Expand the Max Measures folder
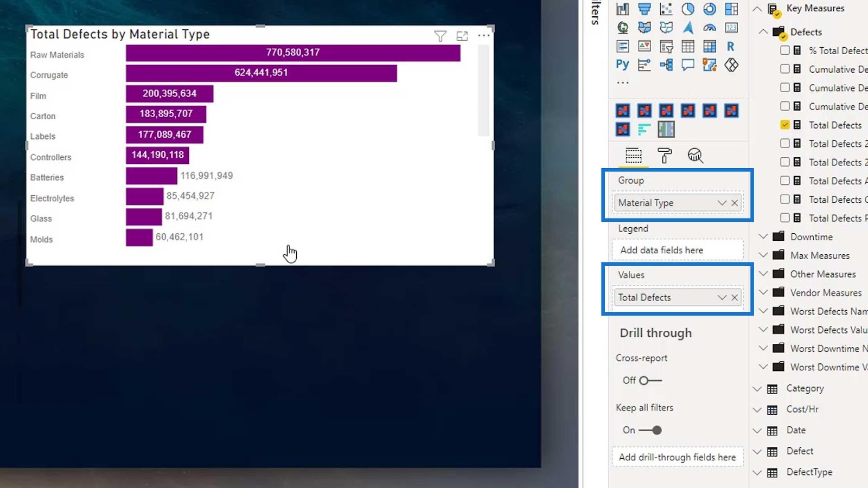This screenshot has height=488, width=868. point(763,255)
